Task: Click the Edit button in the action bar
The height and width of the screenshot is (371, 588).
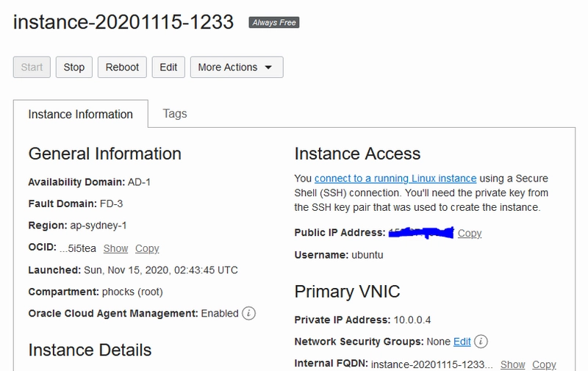Action: 168,67
